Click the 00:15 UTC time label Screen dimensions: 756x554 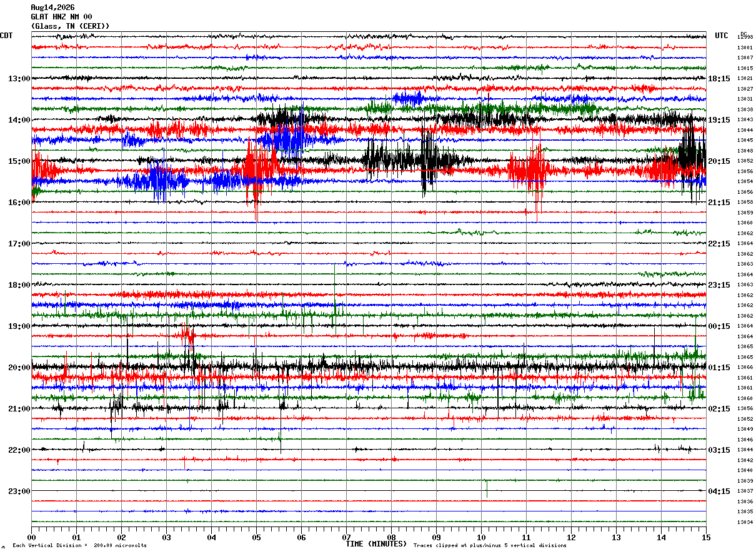coord(719,326)
